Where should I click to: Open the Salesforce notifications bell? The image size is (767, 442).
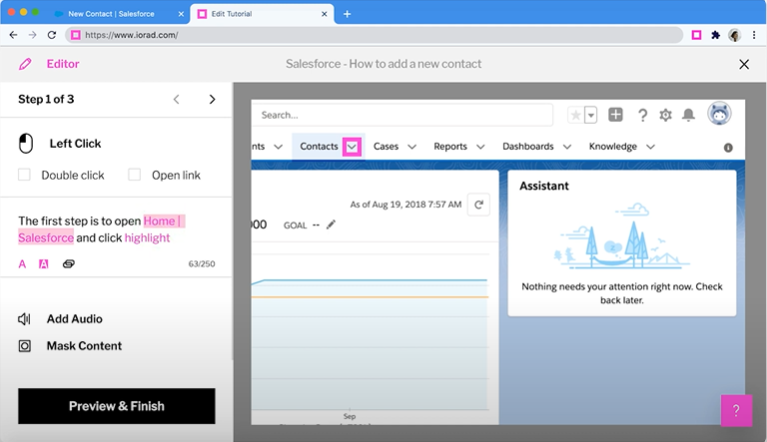click(688, 115)
